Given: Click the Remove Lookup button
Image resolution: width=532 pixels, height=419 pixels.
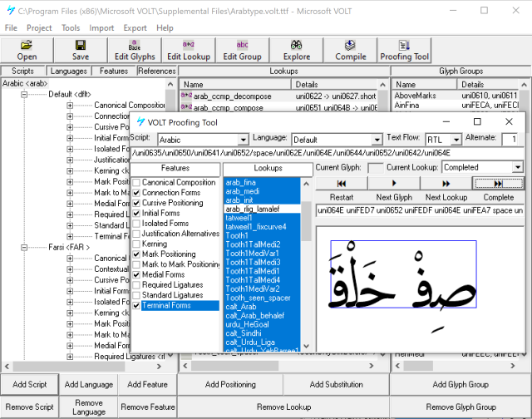Looking at the screenshot, I should pyautogui.click(x=283, y=407).
